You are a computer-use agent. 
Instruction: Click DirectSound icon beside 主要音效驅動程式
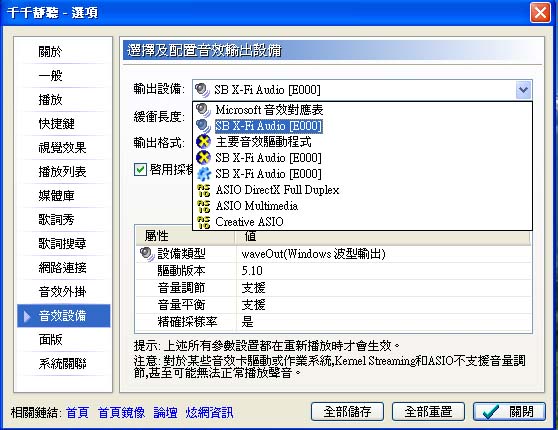[204, 142]
